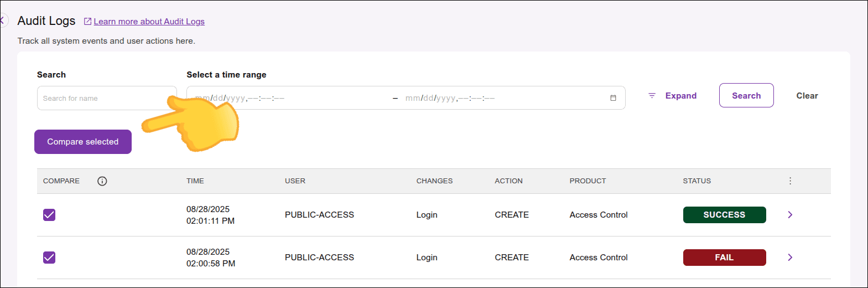Focus the Search for name field

[105, 98]
